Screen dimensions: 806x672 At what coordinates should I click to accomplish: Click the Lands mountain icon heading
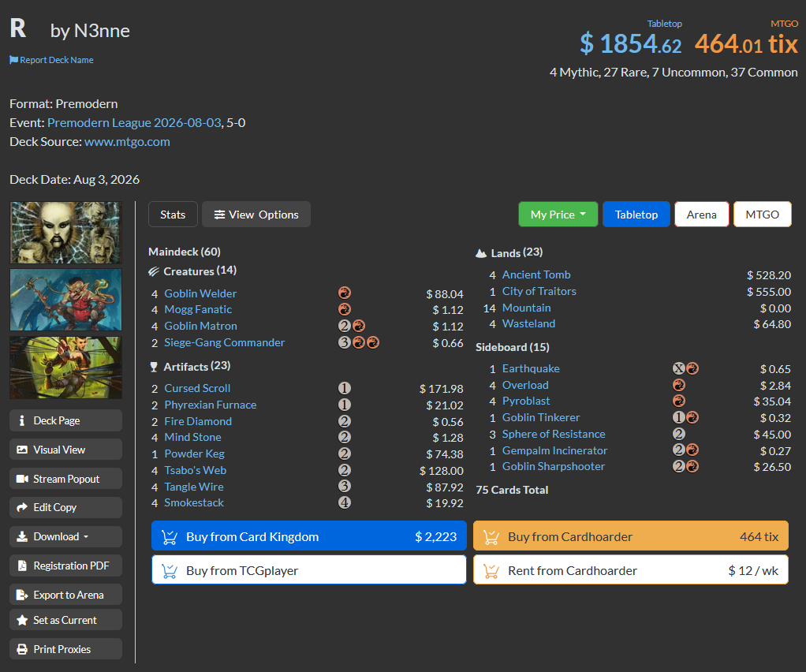pos(481,253)
